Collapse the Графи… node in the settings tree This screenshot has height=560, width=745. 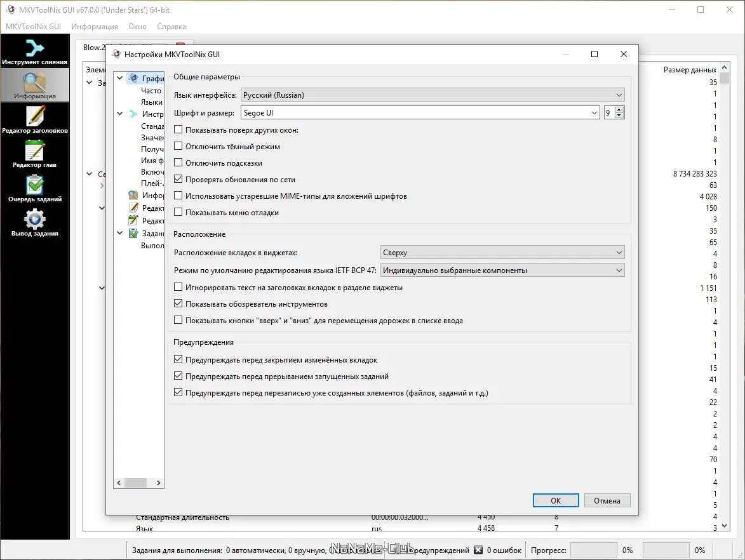[120, 78]
